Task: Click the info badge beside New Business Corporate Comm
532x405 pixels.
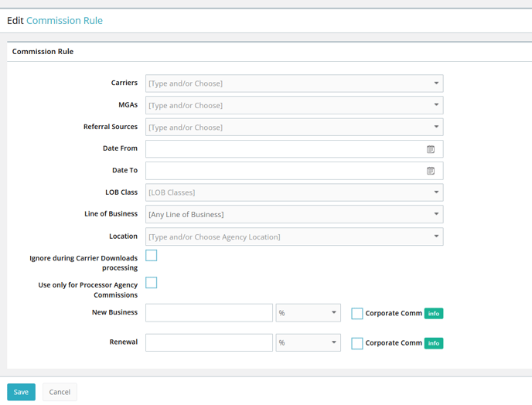Action: click(x=434, y=314)
